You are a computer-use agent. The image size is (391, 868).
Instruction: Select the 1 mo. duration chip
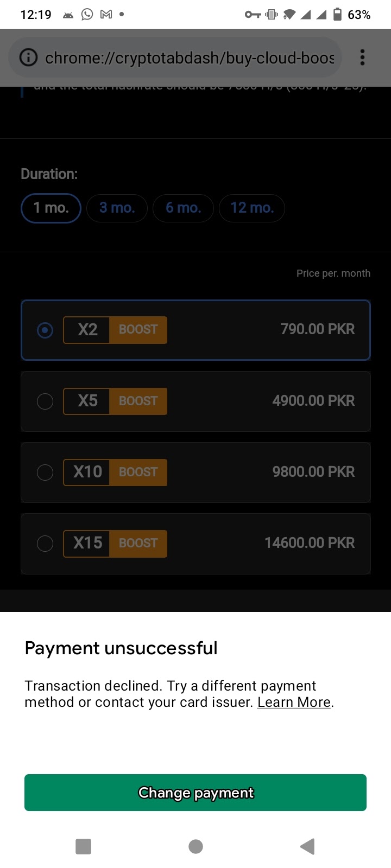click(x=51, y=208)
